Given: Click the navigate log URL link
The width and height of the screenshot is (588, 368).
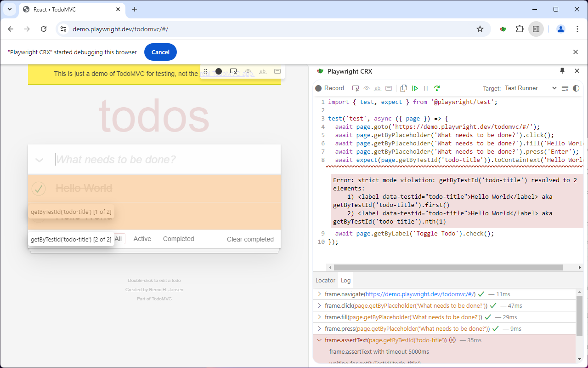Looking at the screenshot, I should pyautogui.click(x=419, y=294).
